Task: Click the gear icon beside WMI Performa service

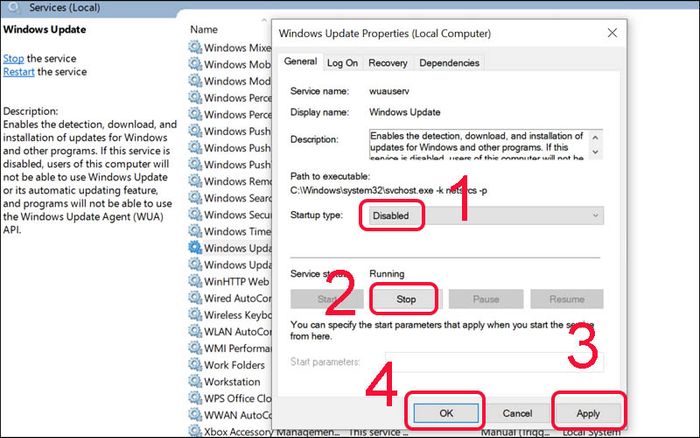Action: click(195, 348)
